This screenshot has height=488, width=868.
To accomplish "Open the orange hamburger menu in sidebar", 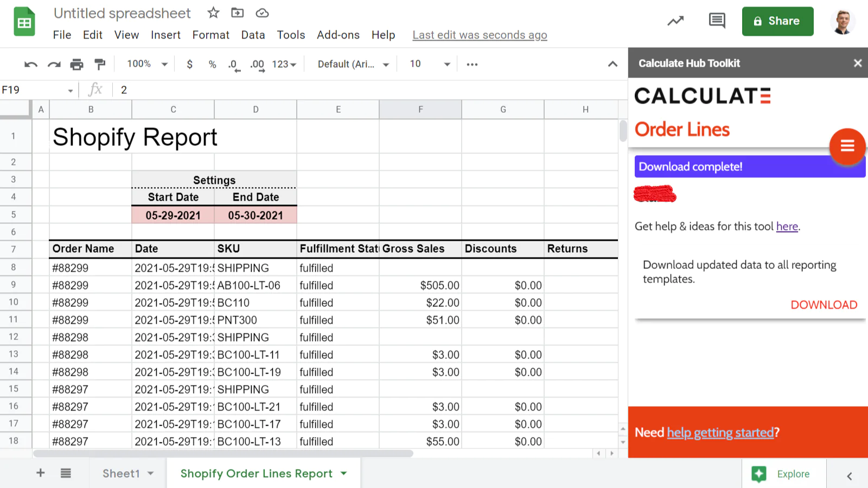I will click(847, 146).
